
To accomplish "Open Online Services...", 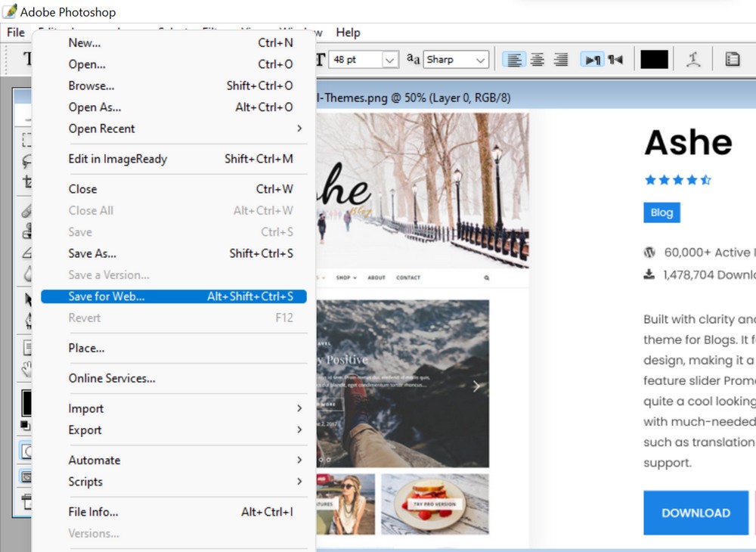I will [x=174, y=378].
